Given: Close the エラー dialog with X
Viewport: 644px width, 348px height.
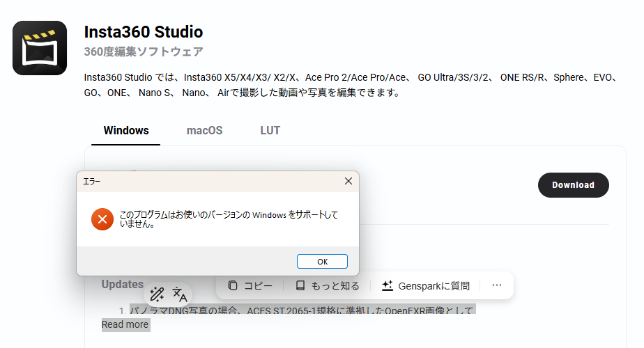Looking at the screenshot, I should tap(348, 181).
